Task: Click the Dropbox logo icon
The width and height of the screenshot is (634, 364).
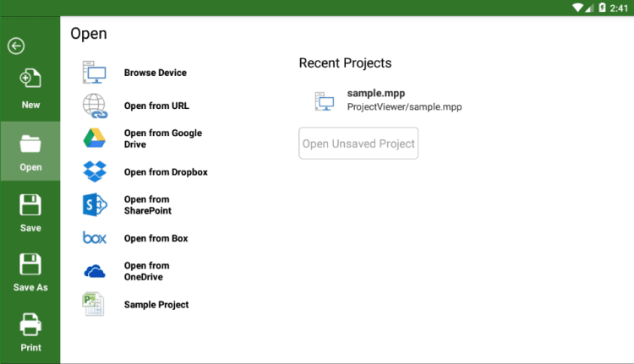Action: 94,171
